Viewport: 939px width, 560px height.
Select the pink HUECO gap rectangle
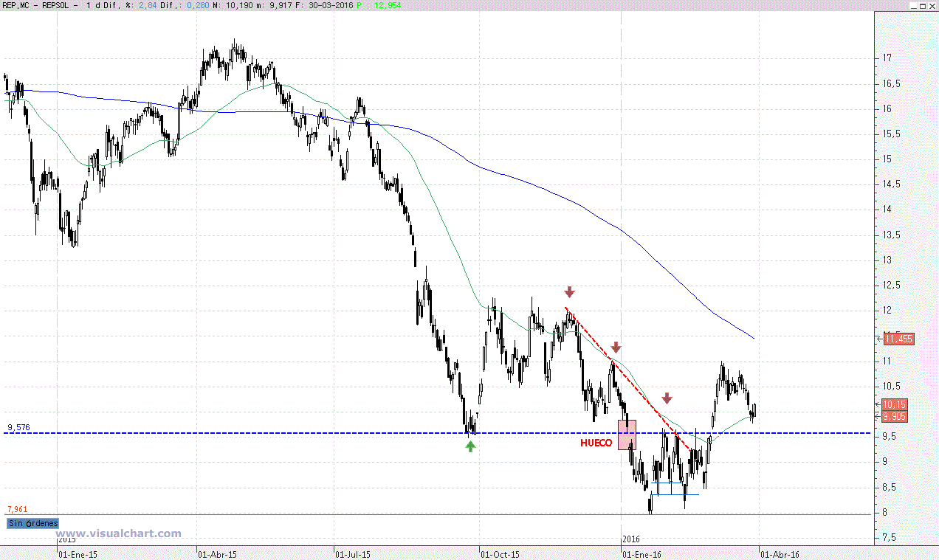pyautogui.click(x=627, y=435)
